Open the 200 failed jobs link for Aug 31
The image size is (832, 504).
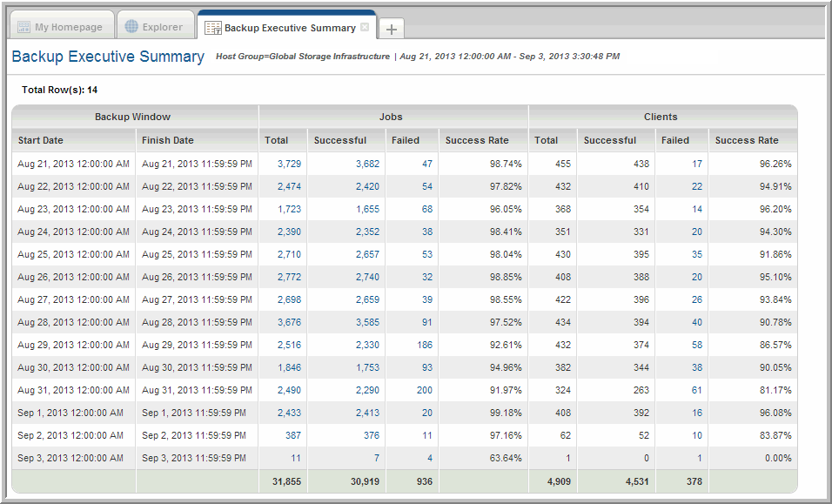424,390
